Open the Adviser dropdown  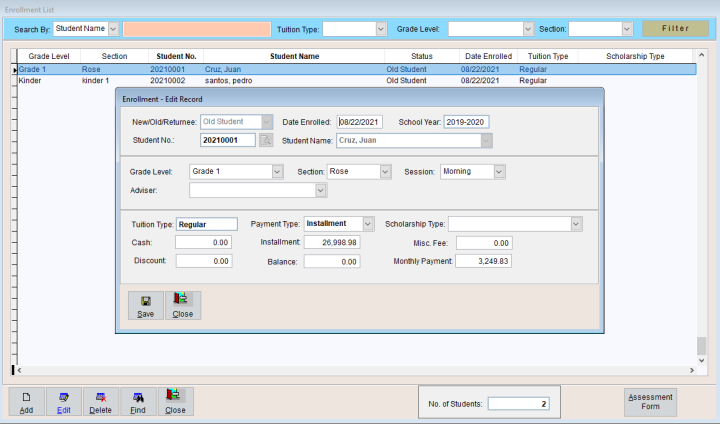[320, 189]
